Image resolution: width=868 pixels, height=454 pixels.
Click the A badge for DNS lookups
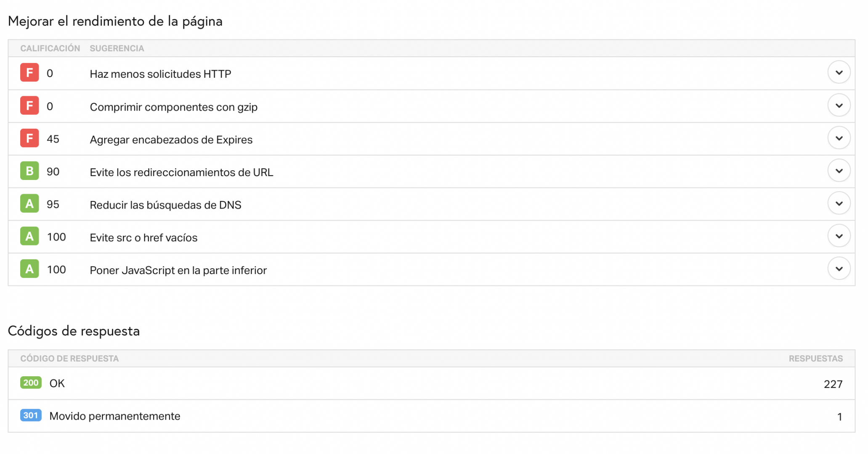click(29, 204)
